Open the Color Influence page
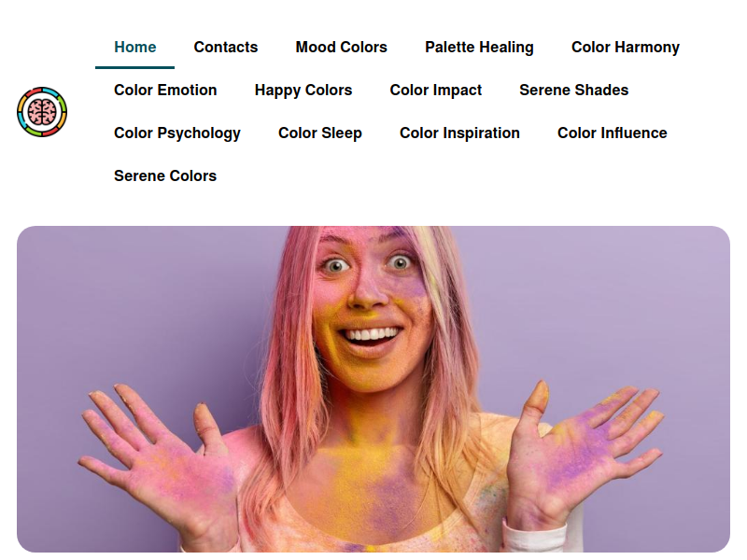Screen dimensions: 747x560 click(612, 133)
